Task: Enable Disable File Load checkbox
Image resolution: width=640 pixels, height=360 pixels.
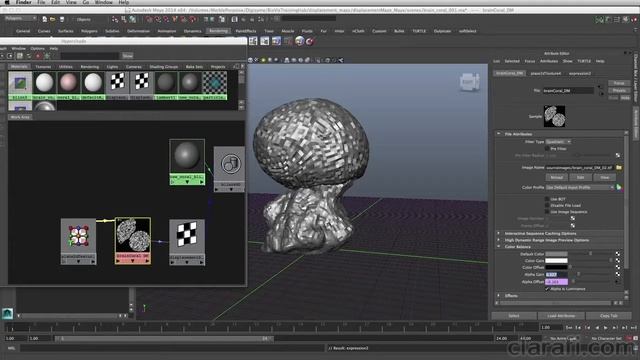Action: (x=547, y=205)
